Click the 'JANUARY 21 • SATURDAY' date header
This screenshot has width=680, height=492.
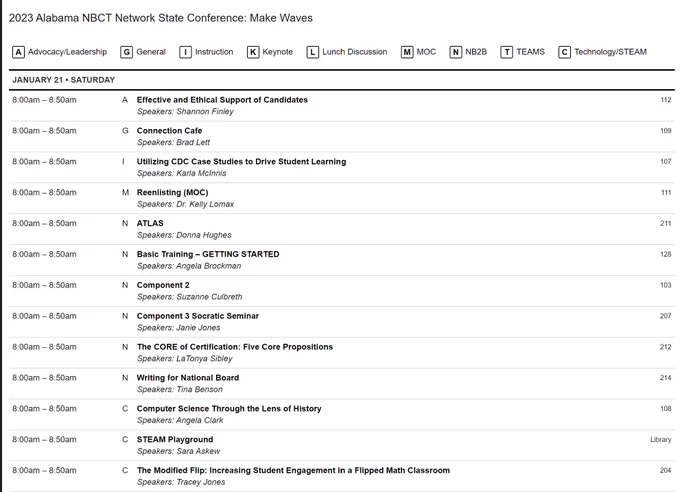point(63,80)
